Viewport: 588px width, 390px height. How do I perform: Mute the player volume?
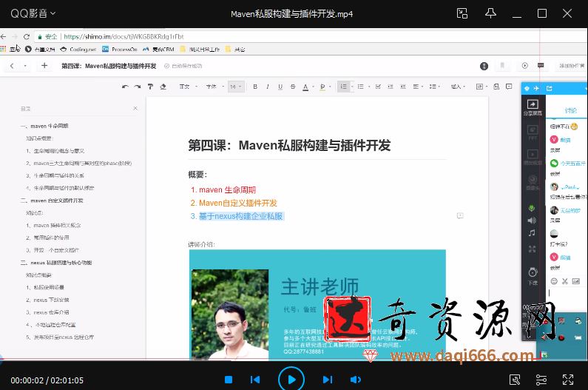pyautogui.click(x=355, y=380)
